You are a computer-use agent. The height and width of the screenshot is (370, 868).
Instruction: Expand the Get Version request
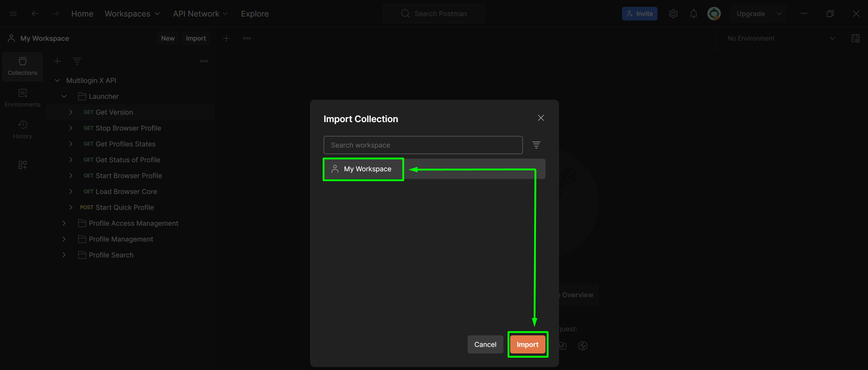pos(71,112)
